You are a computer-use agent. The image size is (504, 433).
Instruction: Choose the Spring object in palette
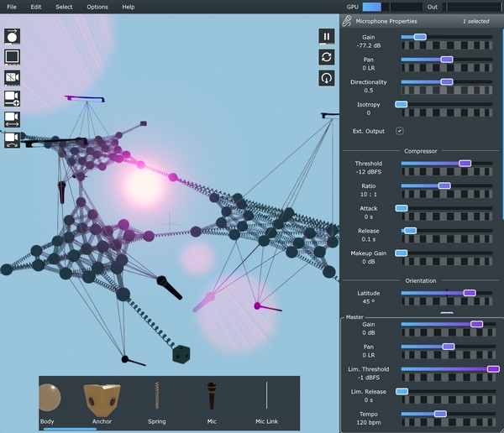[x=156, y=396]
